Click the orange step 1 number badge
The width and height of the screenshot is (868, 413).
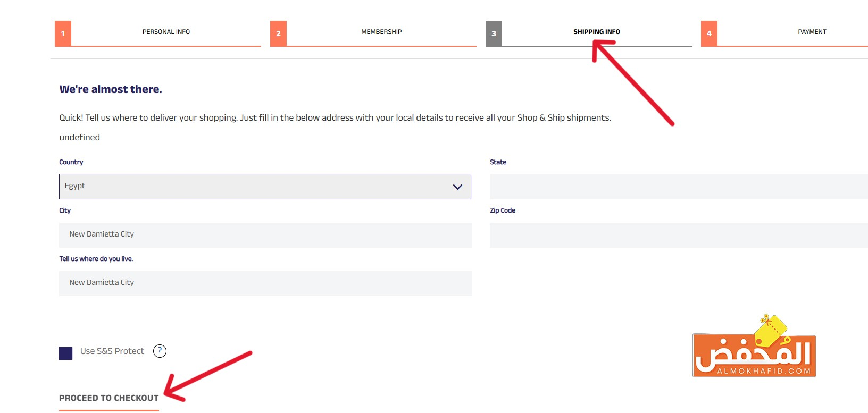coord(63,33)
